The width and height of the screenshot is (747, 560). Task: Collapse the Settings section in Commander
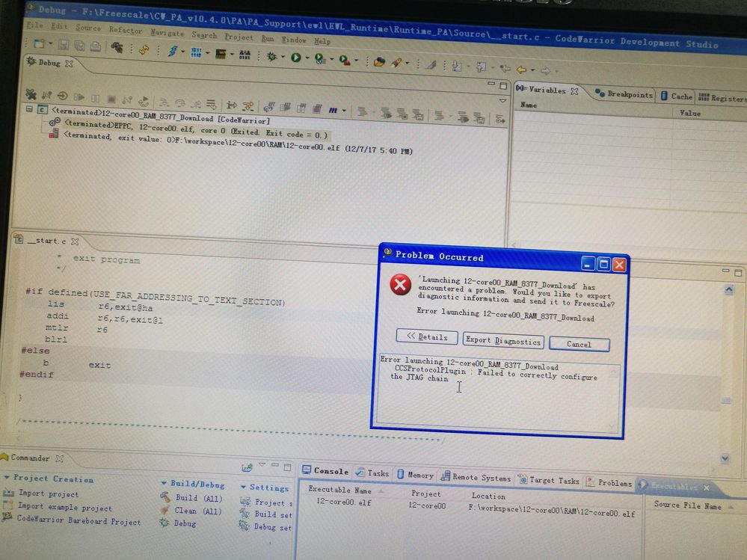click(x=244, y=487)
